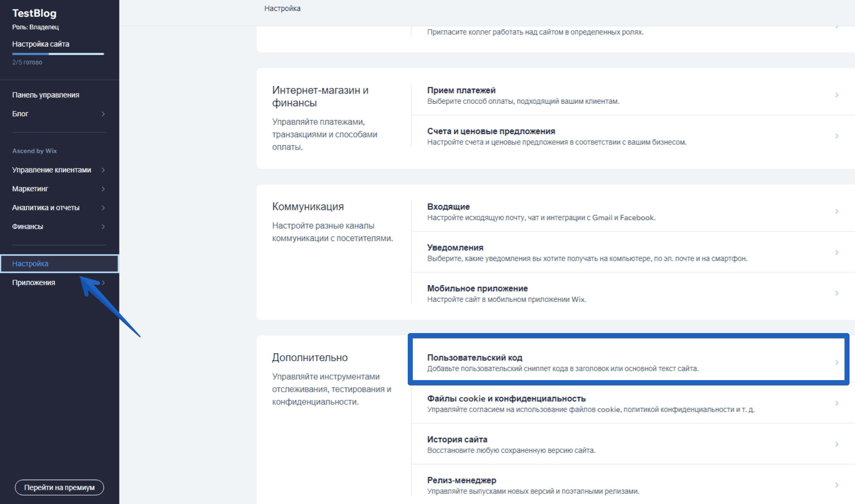The image size is (855, 504).
Task: Expand Управление клиентами submenu arrow
Action: pos(103,170)
